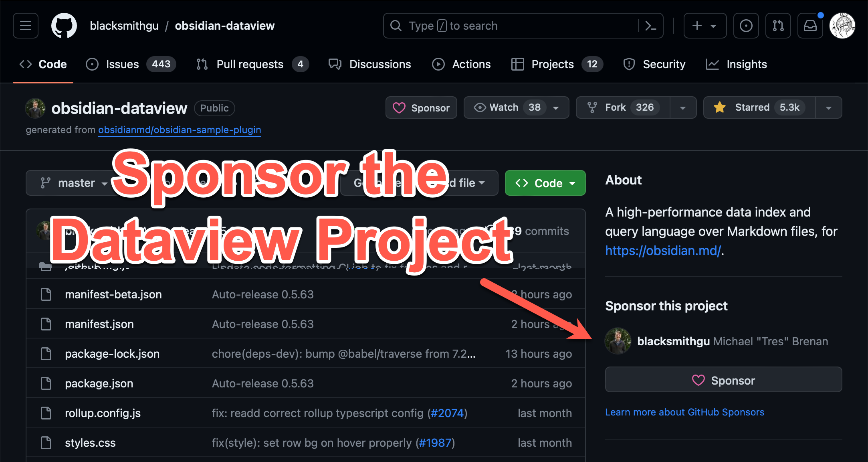Open package-lock.json file
This screenshot has width=868, height=462.
click(112, 354)
